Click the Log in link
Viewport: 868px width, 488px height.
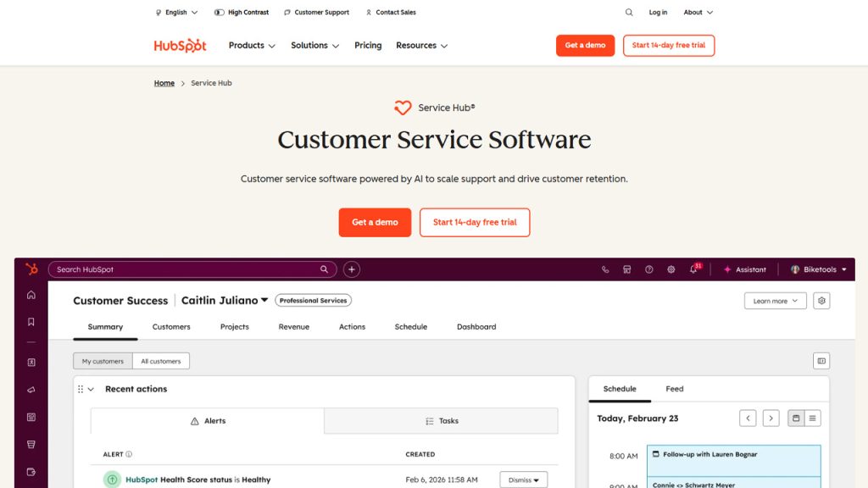pos(658,12)
